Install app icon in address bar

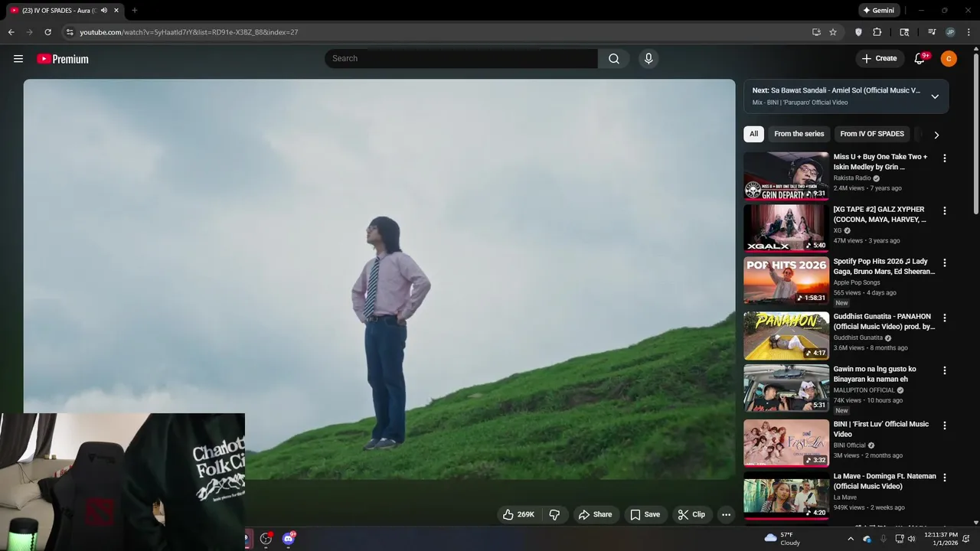(816, 32)
